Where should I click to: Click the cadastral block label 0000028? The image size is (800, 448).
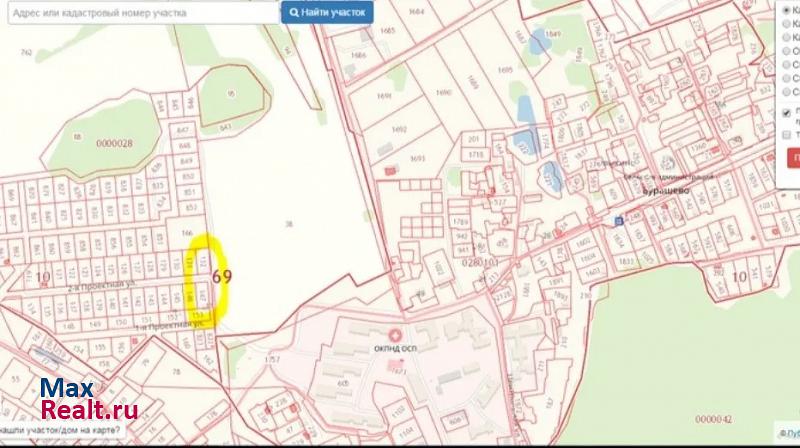tap(115, 143)
